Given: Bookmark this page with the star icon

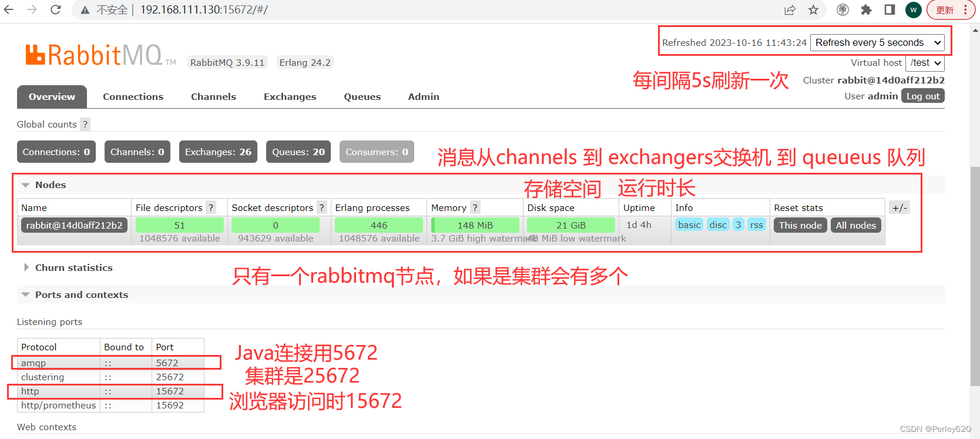Looking at the screenshot, I should 813,9.
